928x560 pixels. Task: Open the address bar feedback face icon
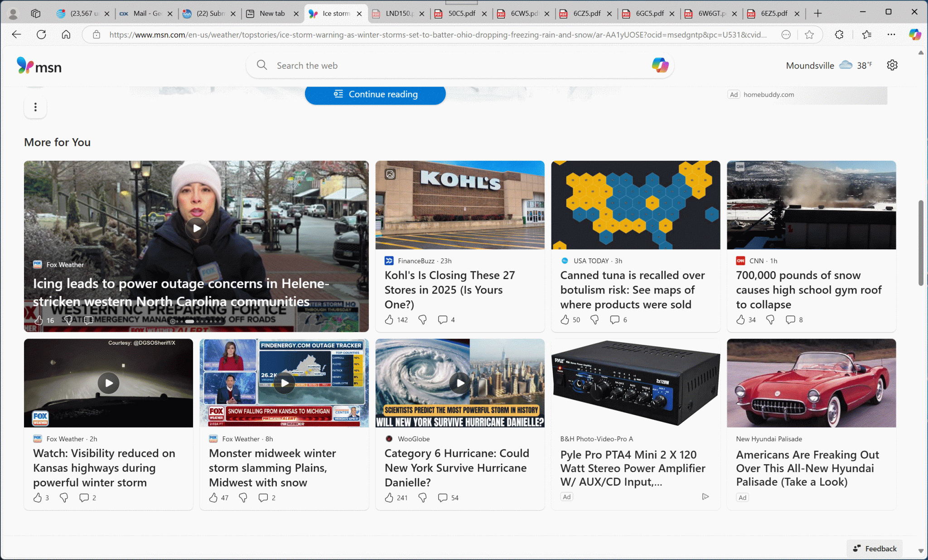point(786,34)
